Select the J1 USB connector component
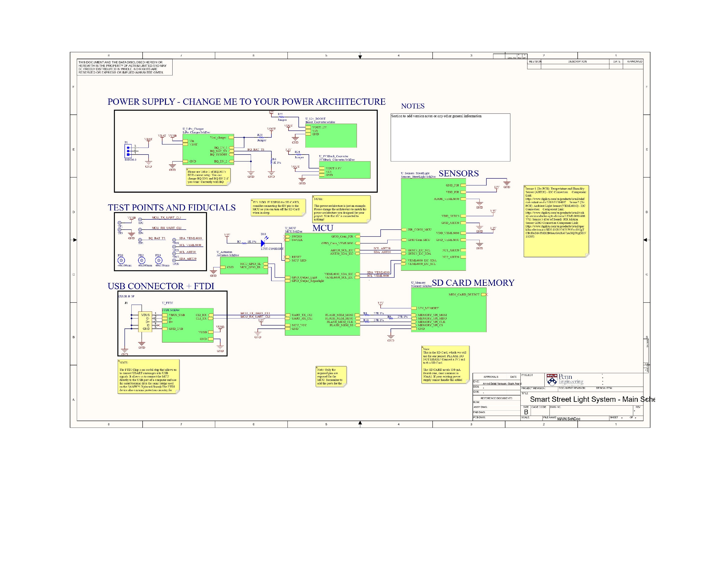This screenshot has height=563, width=728. pos(145,322)
